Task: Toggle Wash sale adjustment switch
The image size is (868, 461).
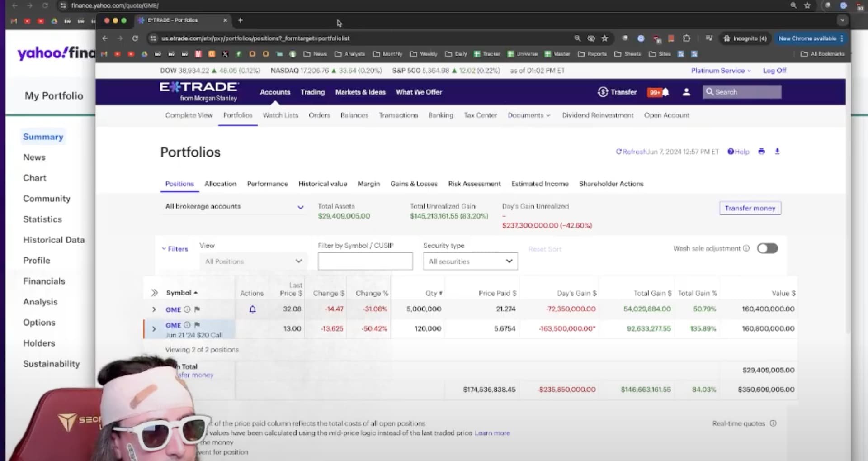Action: [767, 248]
